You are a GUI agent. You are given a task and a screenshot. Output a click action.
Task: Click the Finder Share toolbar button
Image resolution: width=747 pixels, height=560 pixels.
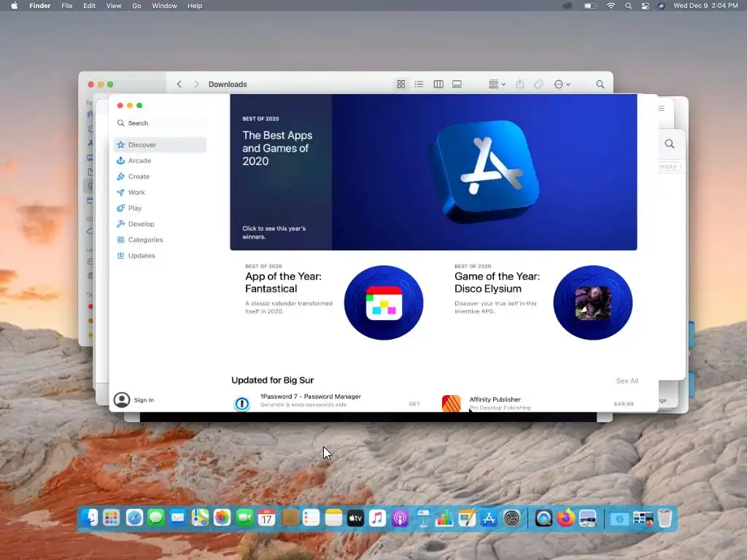[x=519, y=85]
